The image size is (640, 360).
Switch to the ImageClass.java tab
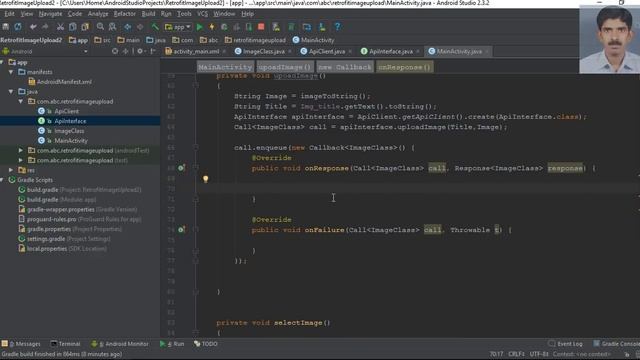[x=263, y=51]
